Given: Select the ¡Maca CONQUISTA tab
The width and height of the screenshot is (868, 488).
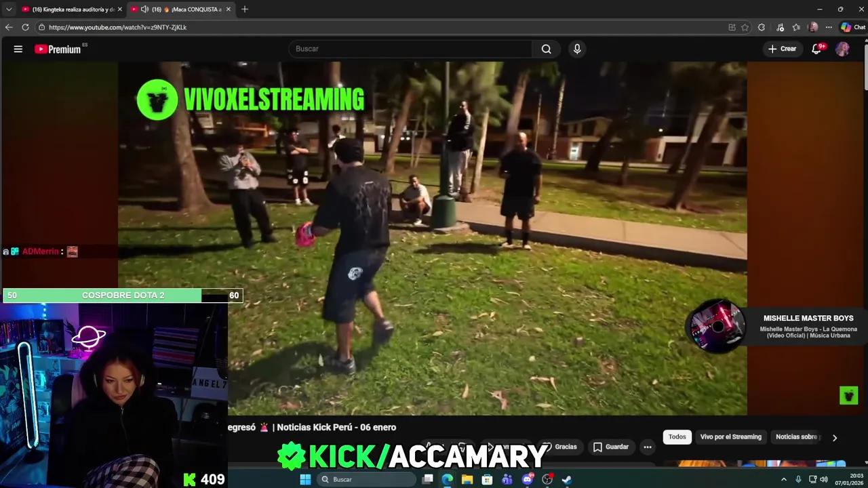Looking at the screenshot, I should pyautogui.click(x=182, y=9).
